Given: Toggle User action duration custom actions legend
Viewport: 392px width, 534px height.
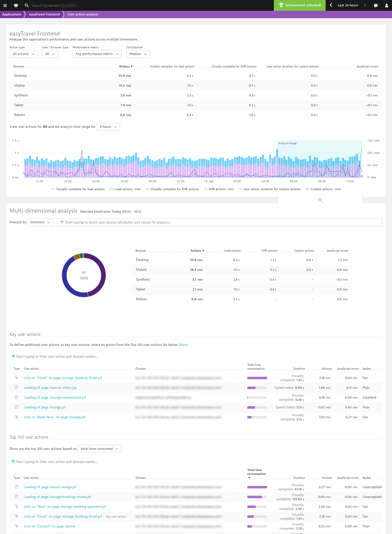Looking at the screenshot, I should (269, 189).
